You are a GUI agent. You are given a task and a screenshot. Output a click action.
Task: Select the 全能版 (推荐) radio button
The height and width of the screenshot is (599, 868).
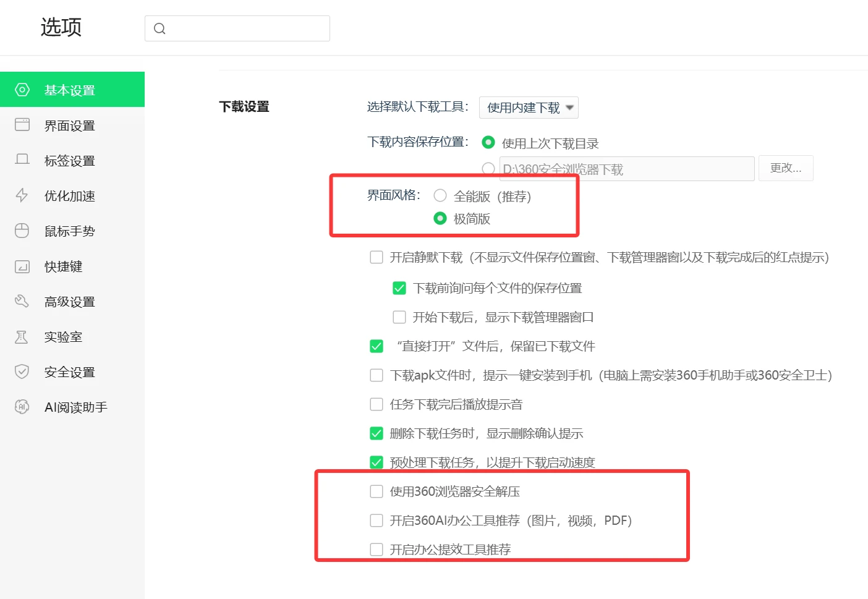coord(440,196)
